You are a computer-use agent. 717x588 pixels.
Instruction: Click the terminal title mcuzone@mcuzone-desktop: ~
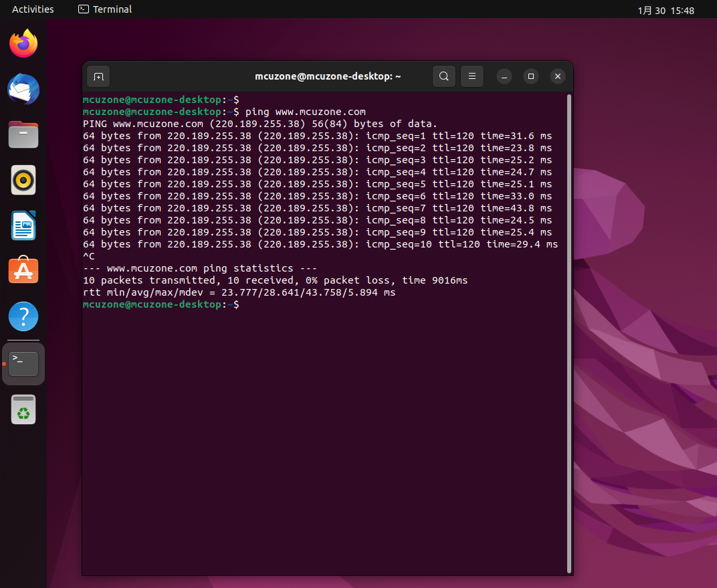[x=328, y=76]
